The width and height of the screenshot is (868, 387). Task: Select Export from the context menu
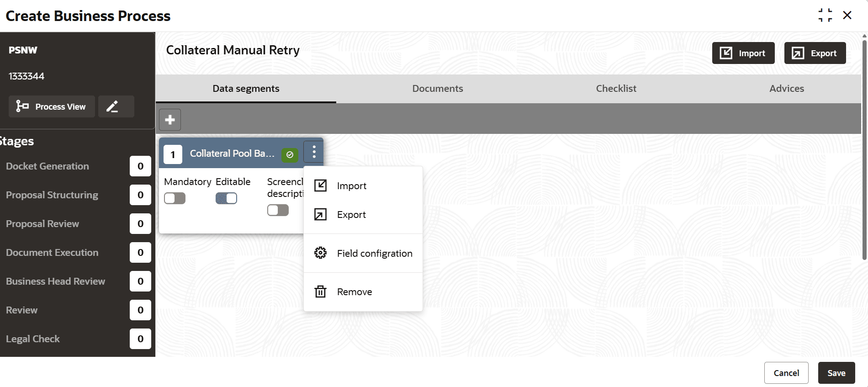[363, 215]
